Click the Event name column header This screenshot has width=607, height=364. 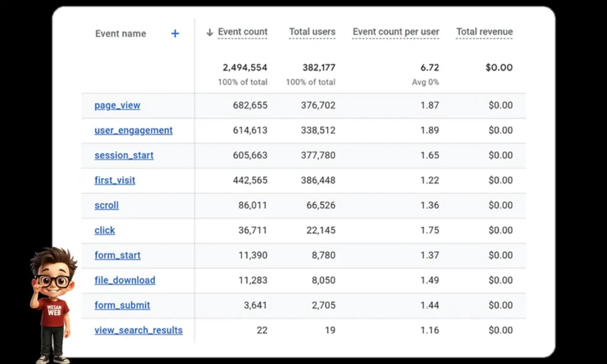coord(120,34)
